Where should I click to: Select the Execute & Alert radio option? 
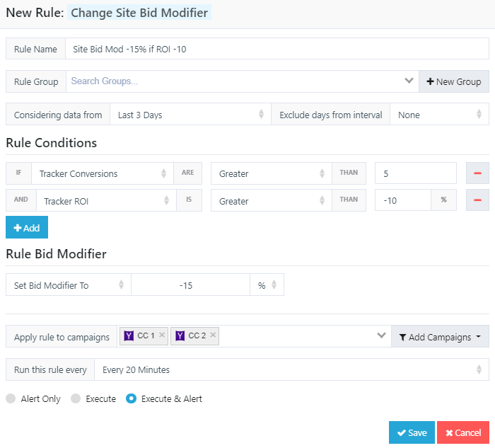click(x=131, y=398)
